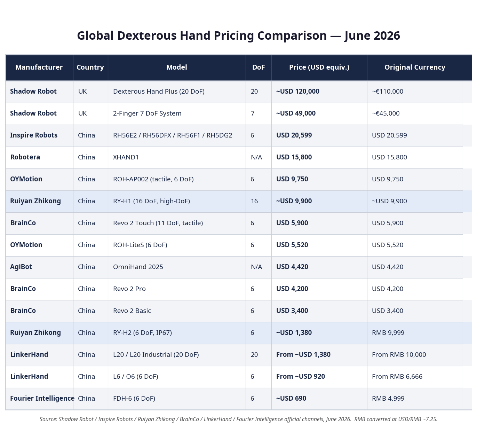Click the ~USD 690 price cell
This screenshot has width=477, height=448.
coord(319,399)
